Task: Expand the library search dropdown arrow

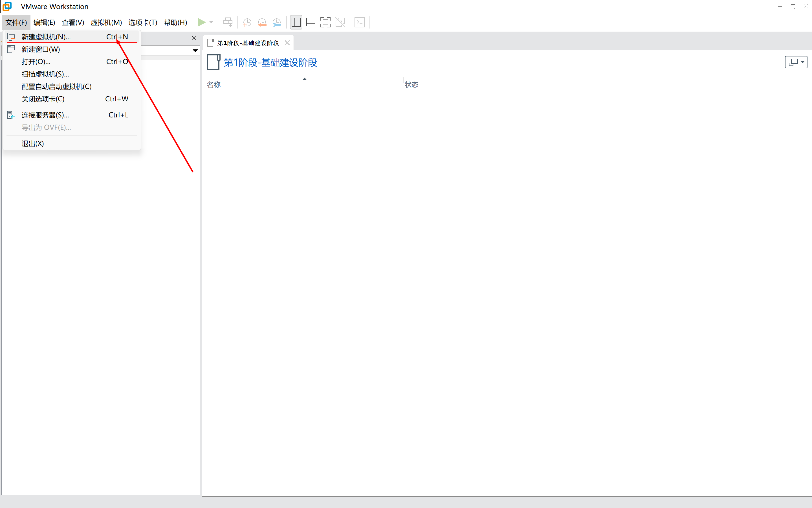Action: [x=195, y=51]
